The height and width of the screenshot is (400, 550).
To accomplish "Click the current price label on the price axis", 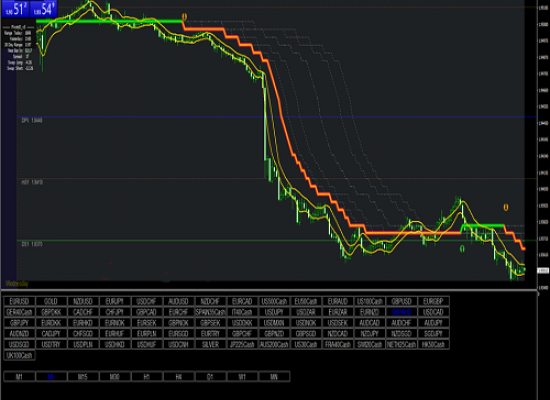I will click(543, 271).
